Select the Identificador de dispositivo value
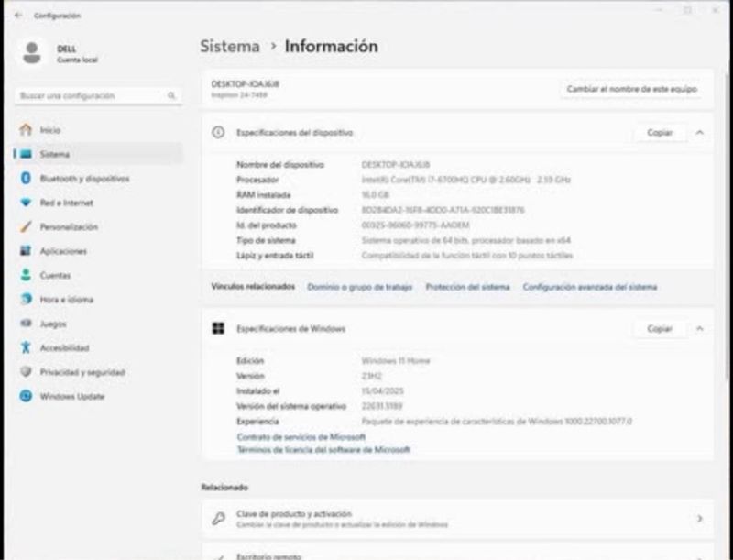The height and width of the screenshot is (560, 733). point(443,211)
